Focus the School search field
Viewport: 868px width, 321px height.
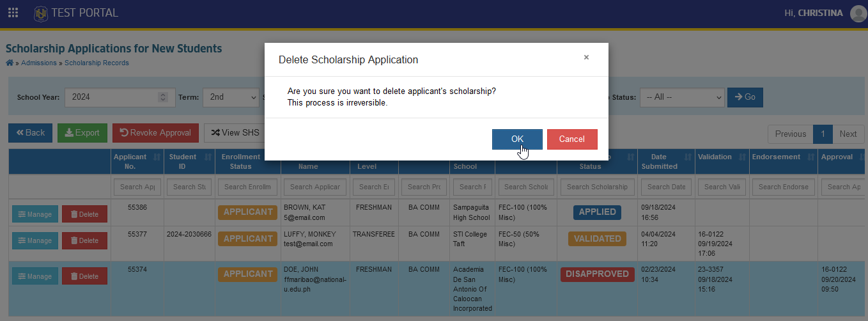[x=472, y=187]
